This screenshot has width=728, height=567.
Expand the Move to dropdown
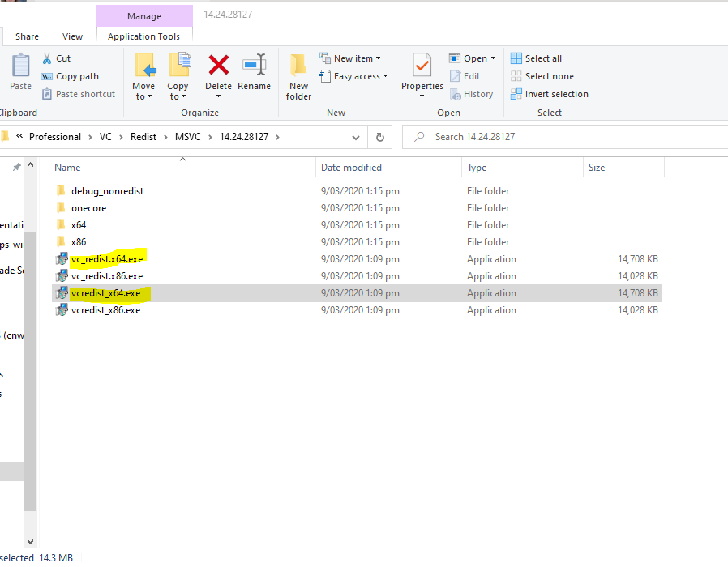tap(143, 78)
